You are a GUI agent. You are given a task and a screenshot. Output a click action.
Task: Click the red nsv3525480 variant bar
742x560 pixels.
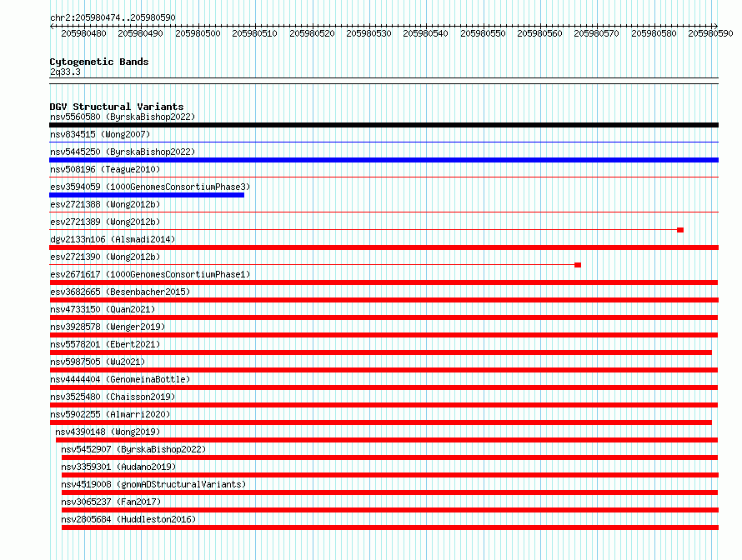tap(384, 405)
